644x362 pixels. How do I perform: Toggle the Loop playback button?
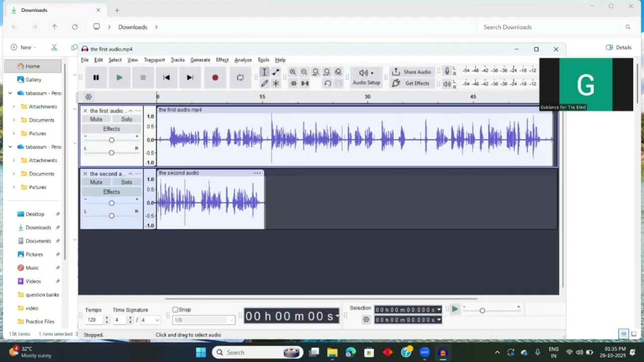[240, 77]
